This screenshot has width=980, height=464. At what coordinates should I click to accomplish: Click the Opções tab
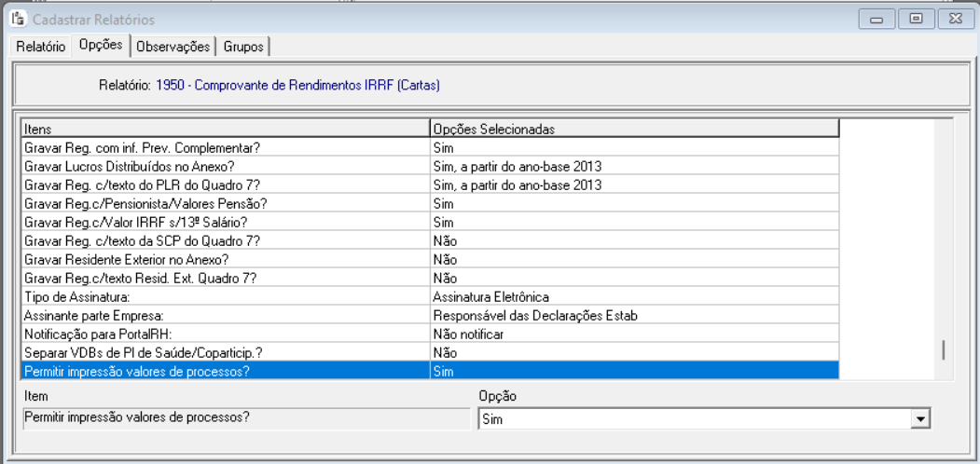point(101,45)
